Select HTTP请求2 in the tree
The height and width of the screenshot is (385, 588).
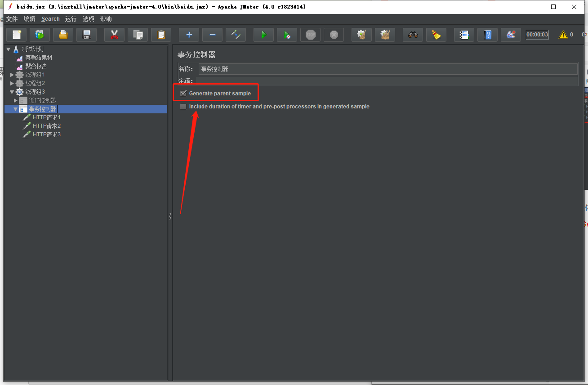(46, 126)
